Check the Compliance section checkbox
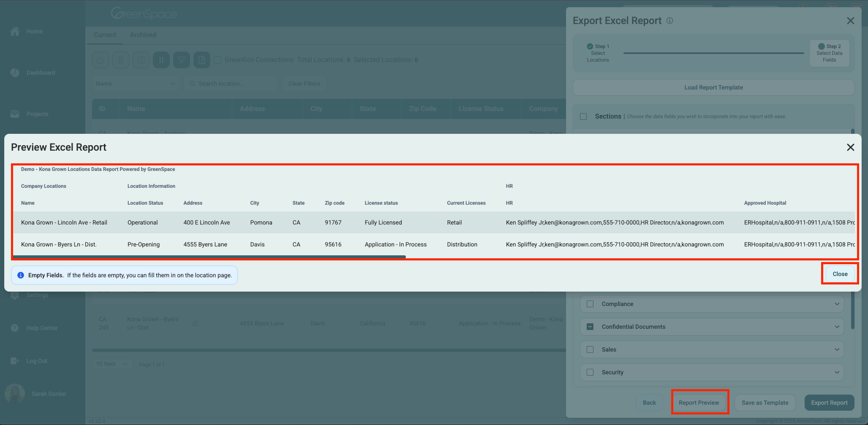The width and height of the screenshot is (868, 425). click(590, 304)
